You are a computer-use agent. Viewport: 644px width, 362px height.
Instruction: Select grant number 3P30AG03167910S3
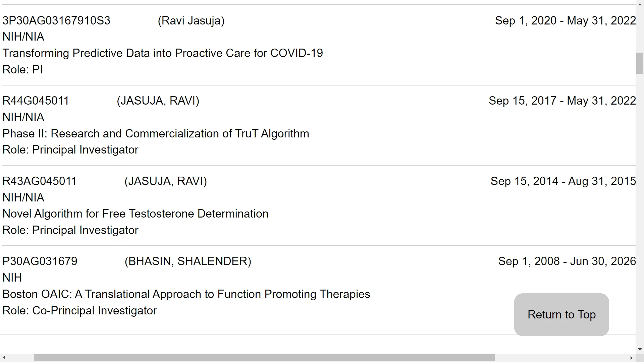click(56, 21)
